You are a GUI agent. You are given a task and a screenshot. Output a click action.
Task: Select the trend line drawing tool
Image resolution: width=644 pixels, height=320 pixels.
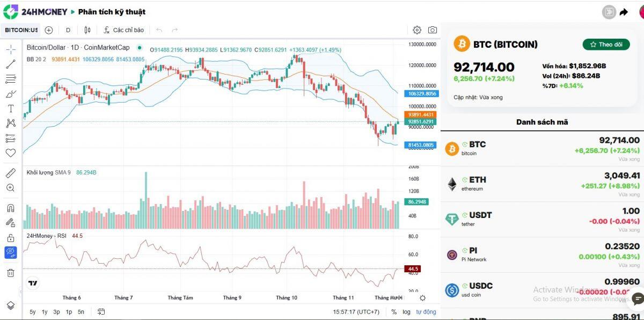[10, 64]
